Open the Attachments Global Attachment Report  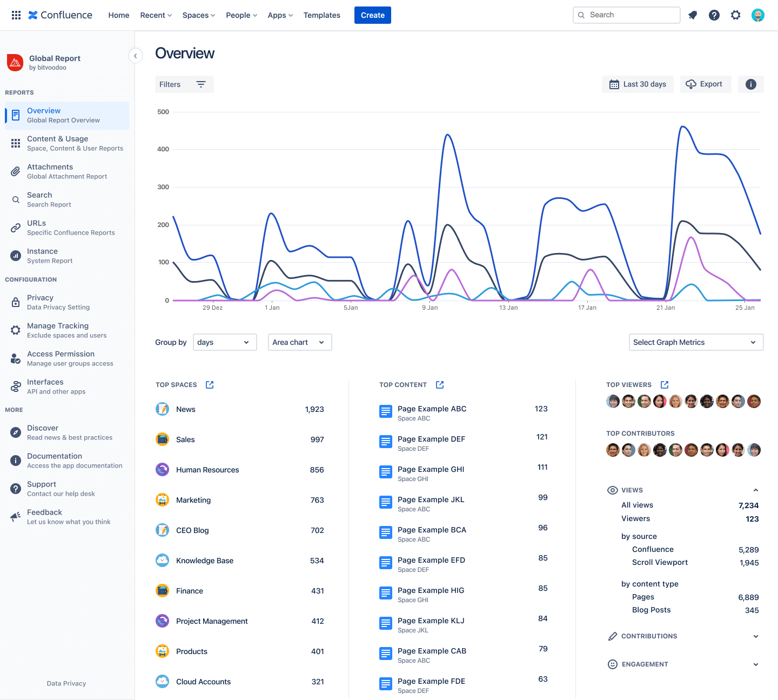(x=50, y=171)
